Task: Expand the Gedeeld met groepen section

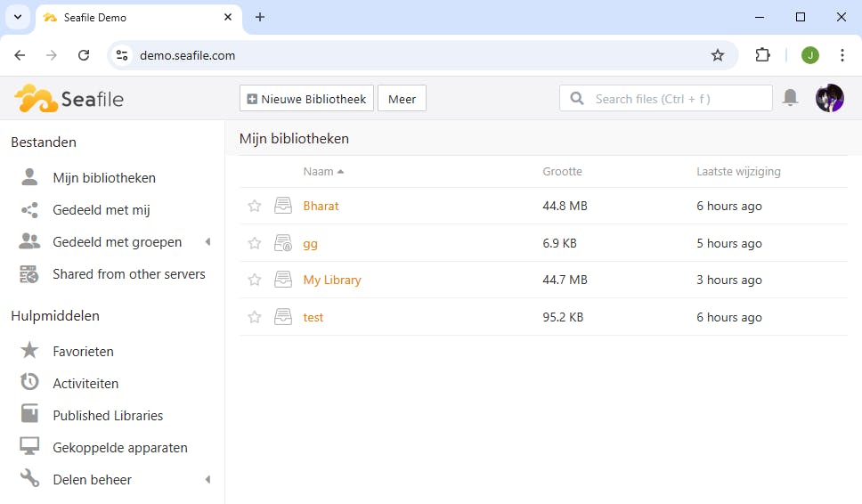Action: (x=207, y=242)
